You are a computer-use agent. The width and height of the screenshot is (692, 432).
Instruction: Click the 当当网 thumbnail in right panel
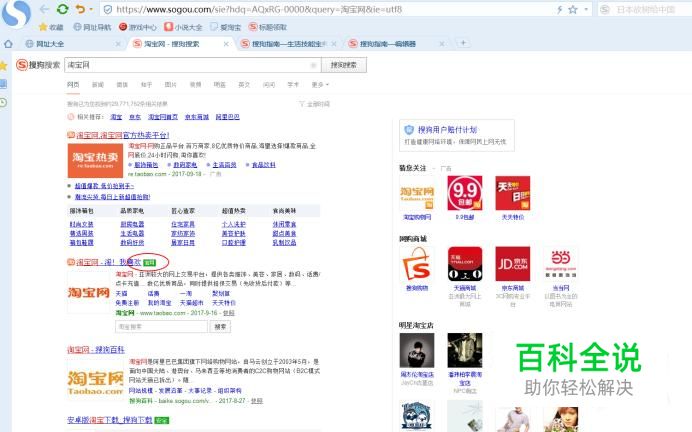(x=561, y=264)
